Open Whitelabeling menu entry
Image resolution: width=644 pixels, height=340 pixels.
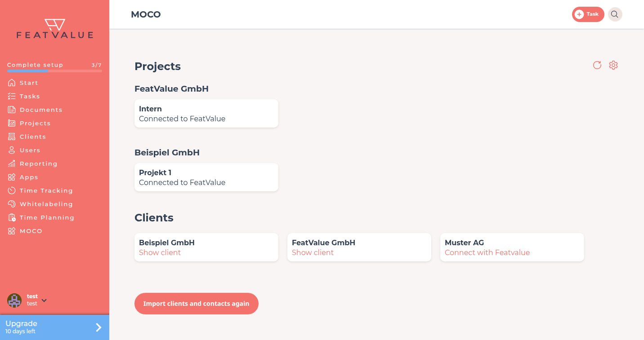pyautogui.click(x=46, y=204)
